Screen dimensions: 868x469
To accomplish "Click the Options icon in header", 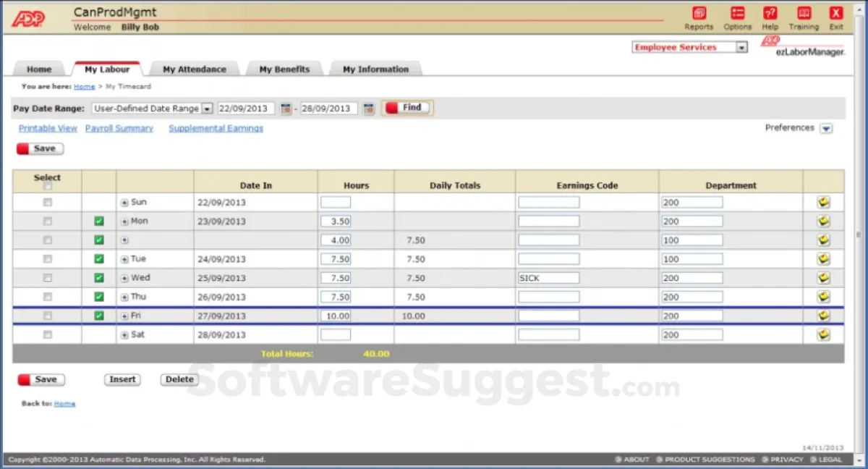I will point(737,14).
